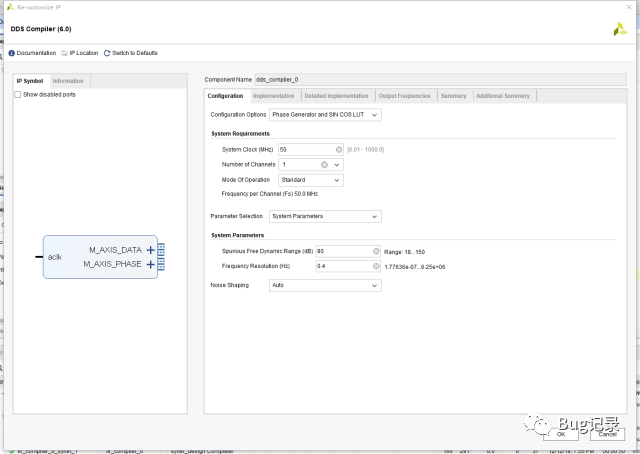This screenshot has width=640, height=454.
Task: Switch to the Implementation tab
Action: tap(274, 96)
